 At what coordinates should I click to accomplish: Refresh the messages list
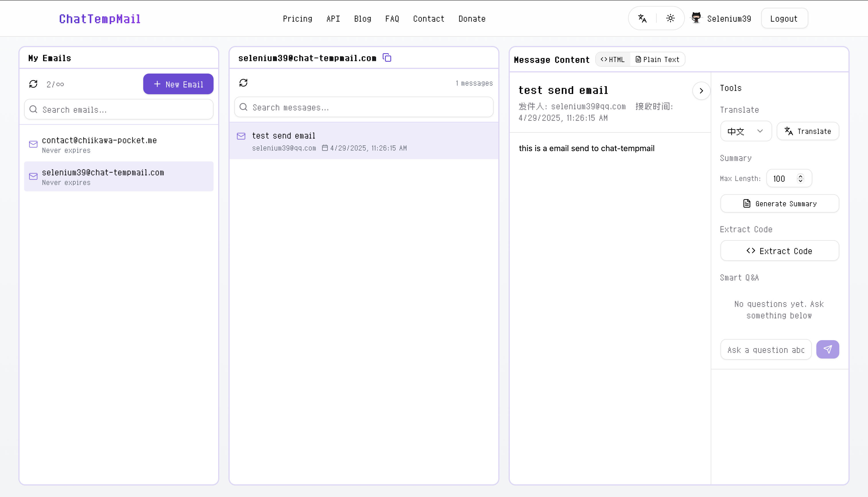pos(243,83)
